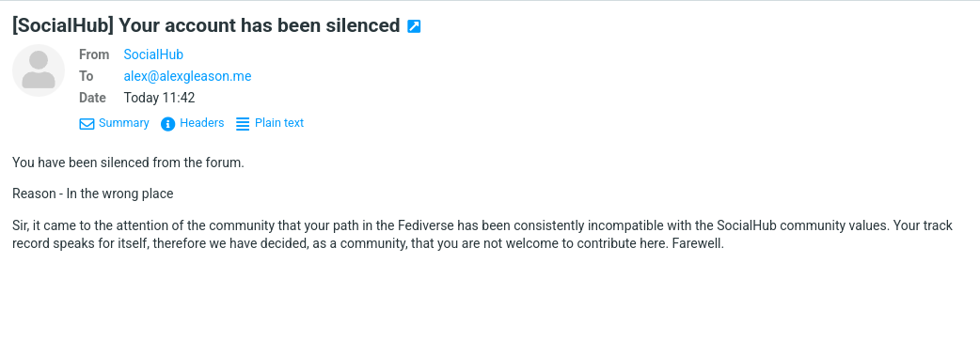
Task: Click 'You have been silenced' sentence
Action: tap(128, 163)
